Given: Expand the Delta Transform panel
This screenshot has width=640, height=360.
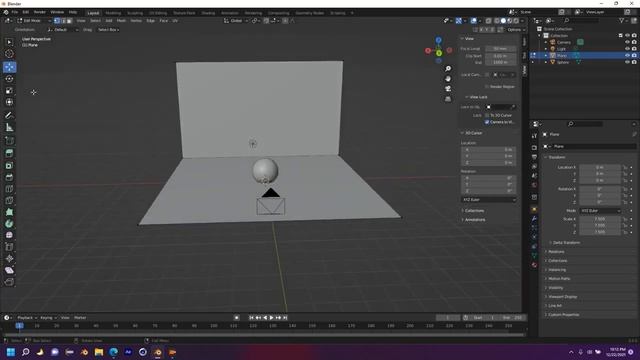Looking at the screenshot, I should pyautogui.click(x=566, y=242).
